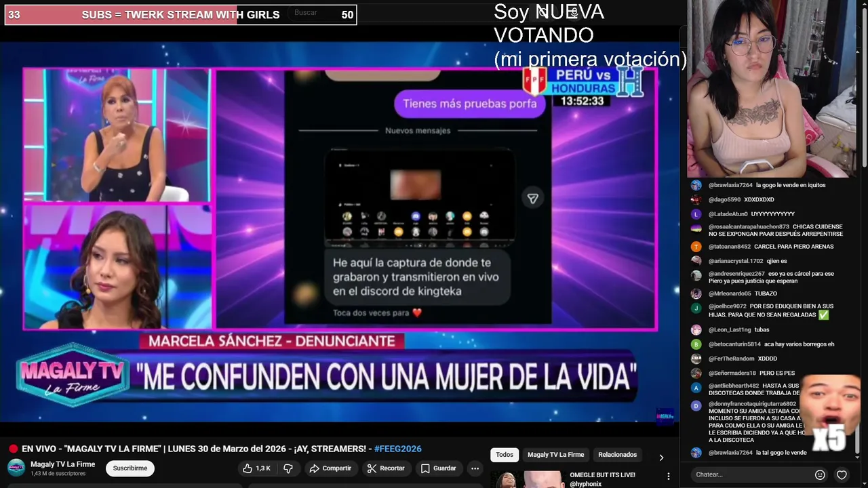Show more filter chips with right chevron

coord(661,457)
